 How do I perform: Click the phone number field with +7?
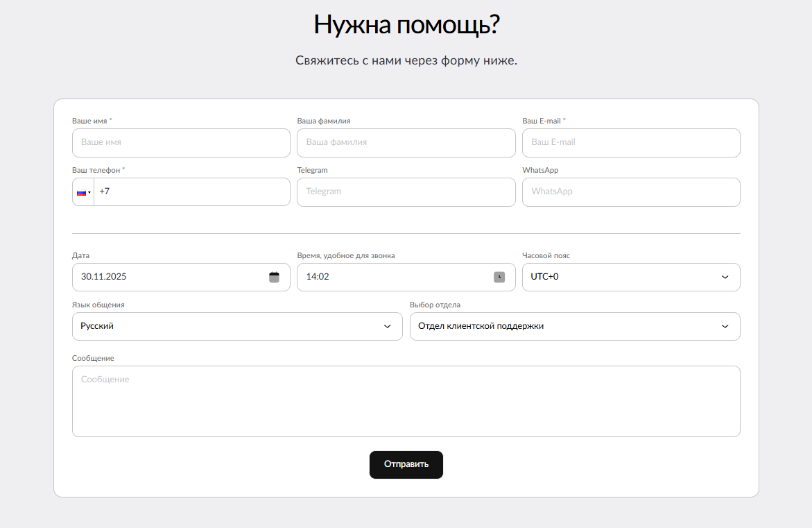(x=191, y=191)
